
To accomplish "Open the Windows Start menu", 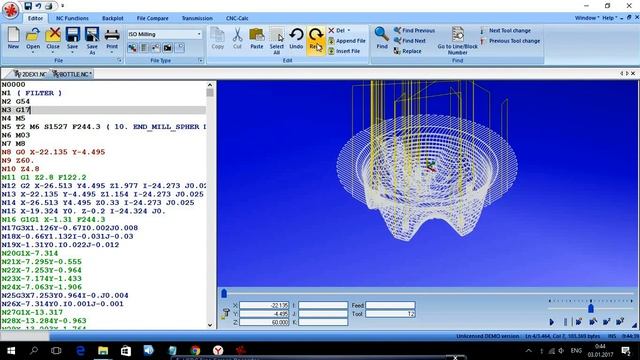I will pyautogui.click(x=11, y=351).
